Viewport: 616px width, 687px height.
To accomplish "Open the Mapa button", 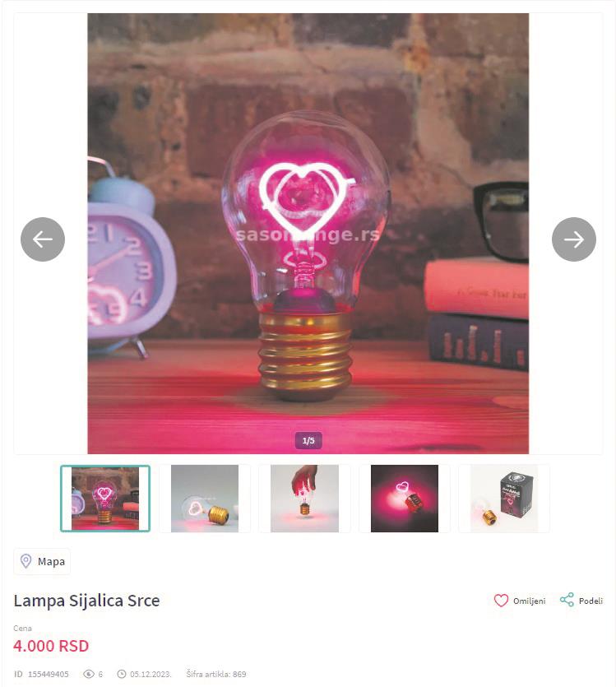I will coord(42,561).
